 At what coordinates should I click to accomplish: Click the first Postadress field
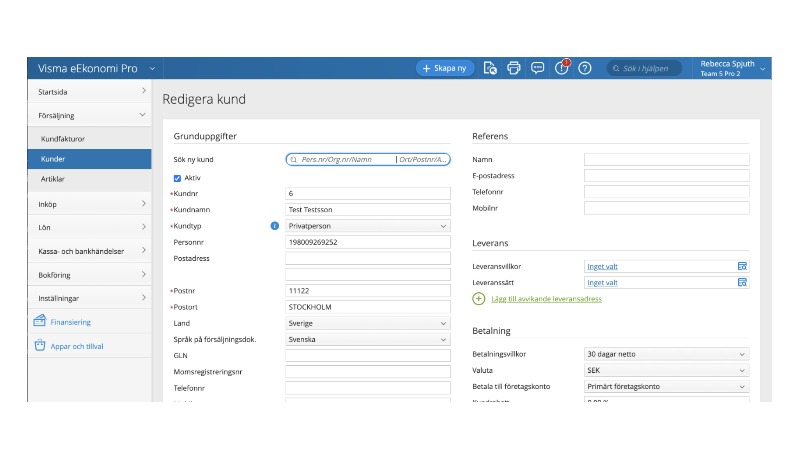[367, 259]
